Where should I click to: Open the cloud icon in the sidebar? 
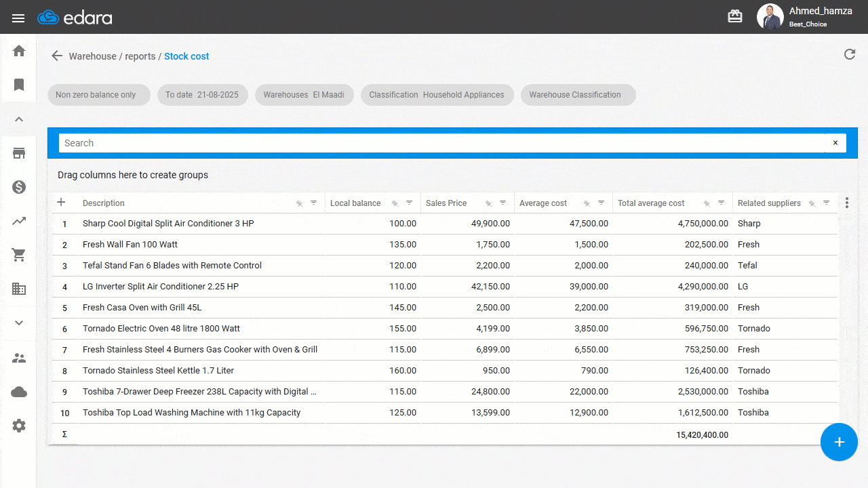click(19, 392)
